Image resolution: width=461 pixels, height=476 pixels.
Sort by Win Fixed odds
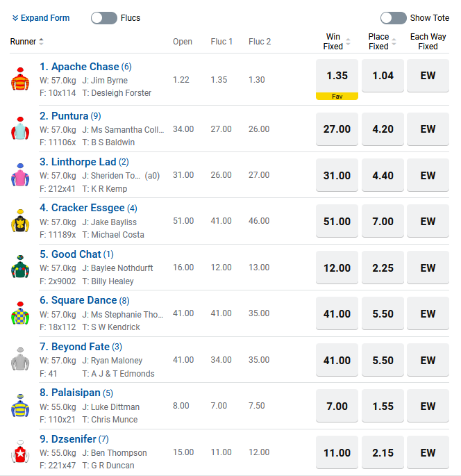pyautogui.click(x=349, y=42)
